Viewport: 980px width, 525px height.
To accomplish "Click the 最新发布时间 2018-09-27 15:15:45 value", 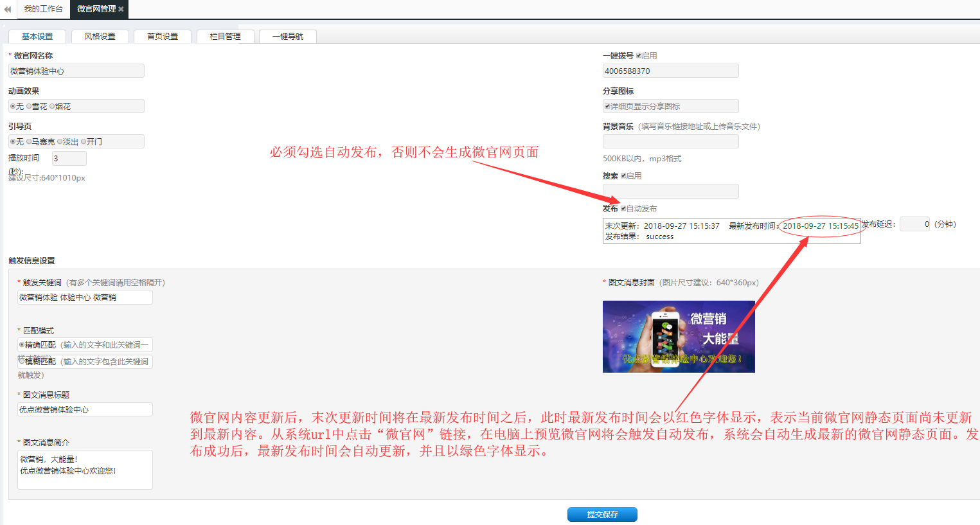I will coord(821,226).
